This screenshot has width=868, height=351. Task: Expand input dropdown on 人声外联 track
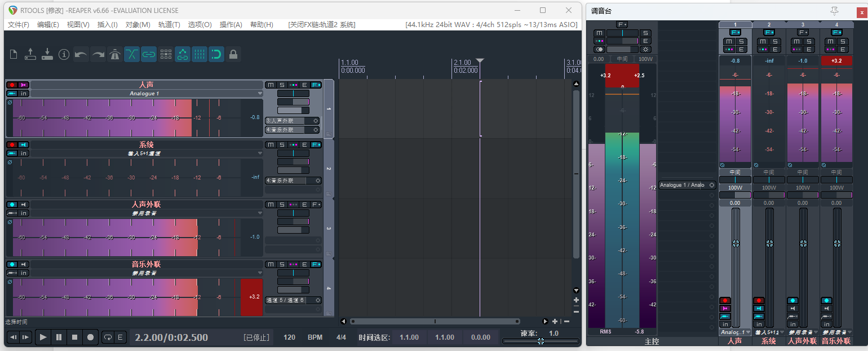[260, 213]
